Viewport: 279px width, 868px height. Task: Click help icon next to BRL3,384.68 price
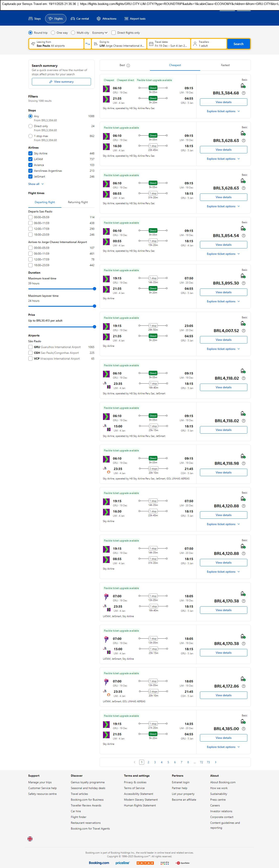(244, 93)
